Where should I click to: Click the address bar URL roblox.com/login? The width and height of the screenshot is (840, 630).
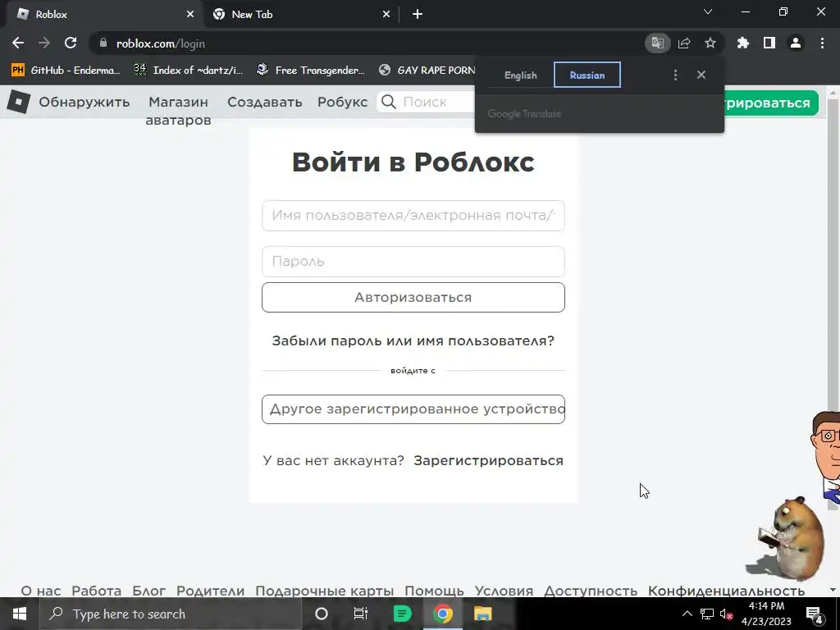point(161,43)
